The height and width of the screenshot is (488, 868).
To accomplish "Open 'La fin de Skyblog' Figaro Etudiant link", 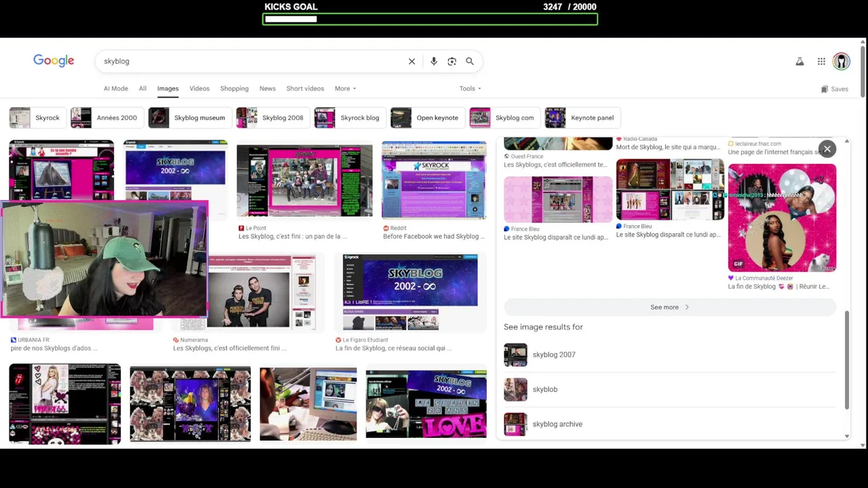I will tap(394, 348).
